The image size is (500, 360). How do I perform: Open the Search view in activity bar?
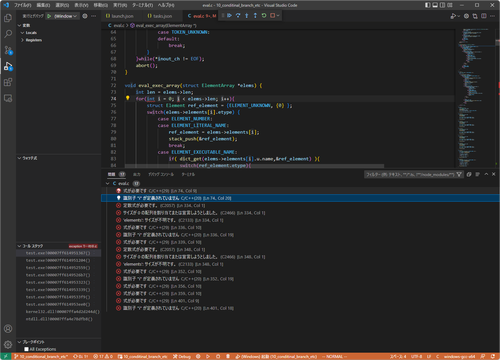coord(8,34)
